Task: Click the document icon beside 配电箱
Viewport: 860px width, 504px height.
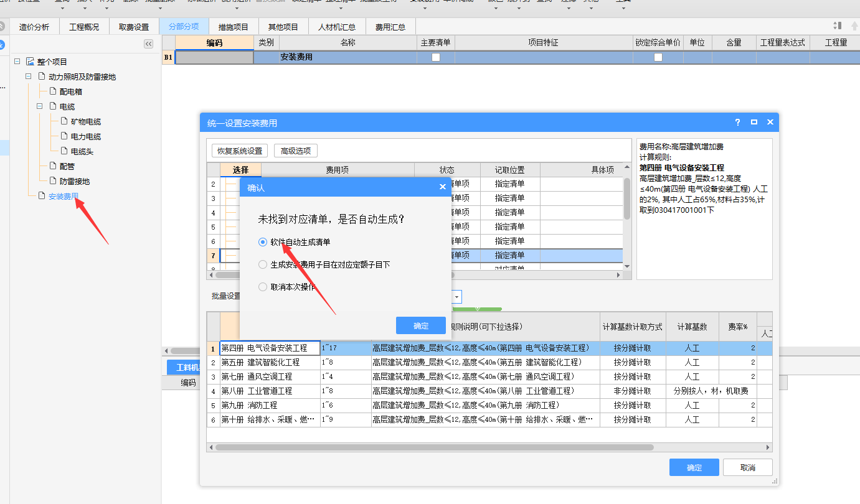Action: (53, 91)
